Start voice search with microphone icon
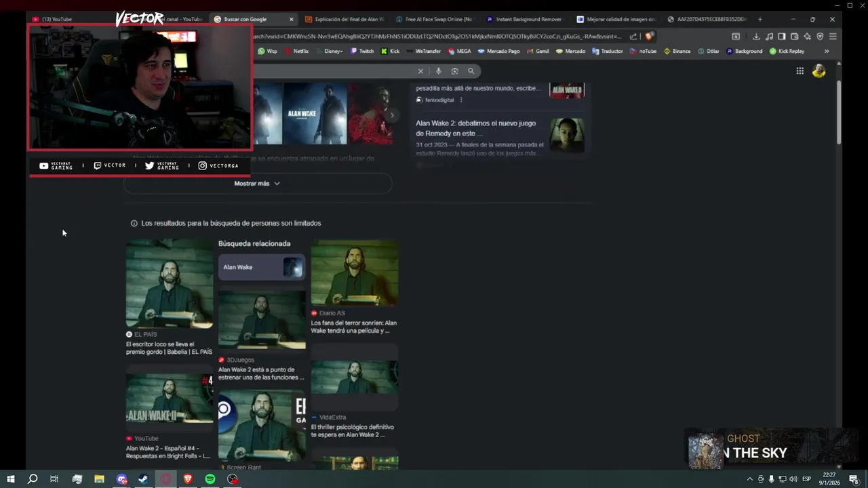 [x=439, y=71]
